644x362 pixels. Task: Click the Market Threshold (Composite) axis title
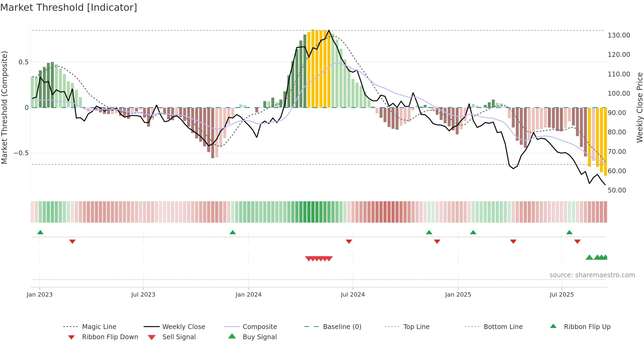(x=4, y=108)
